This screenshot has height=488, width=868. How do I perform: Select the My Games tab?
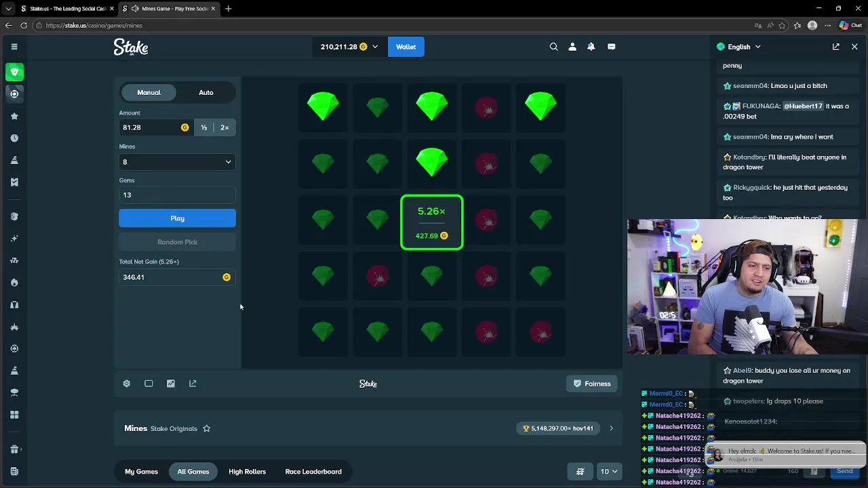pos(141,472)
